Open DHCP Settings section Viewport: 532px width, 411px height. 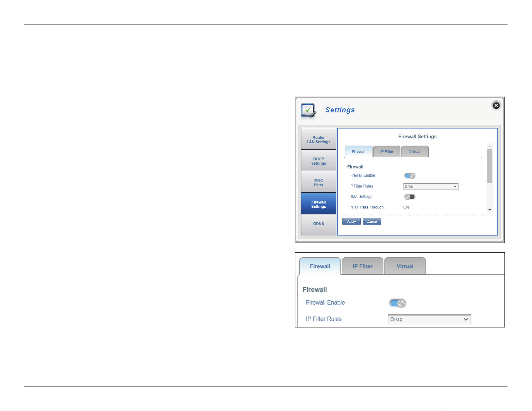coord(319,161)
